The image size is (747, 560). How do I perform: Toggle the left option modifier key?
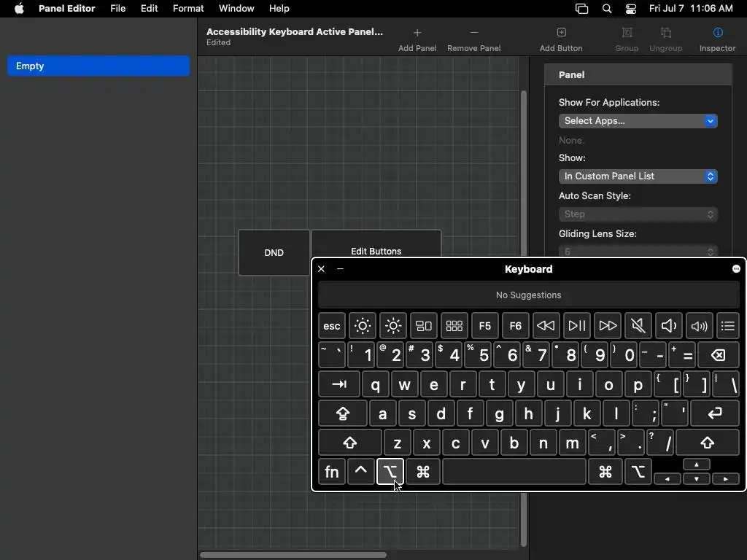pos(390,472)
